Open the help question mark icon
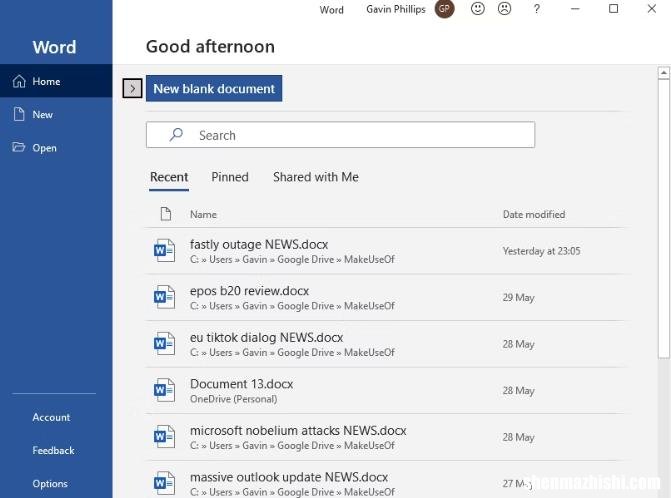The image size is (671, 498). tap(537, 9)
